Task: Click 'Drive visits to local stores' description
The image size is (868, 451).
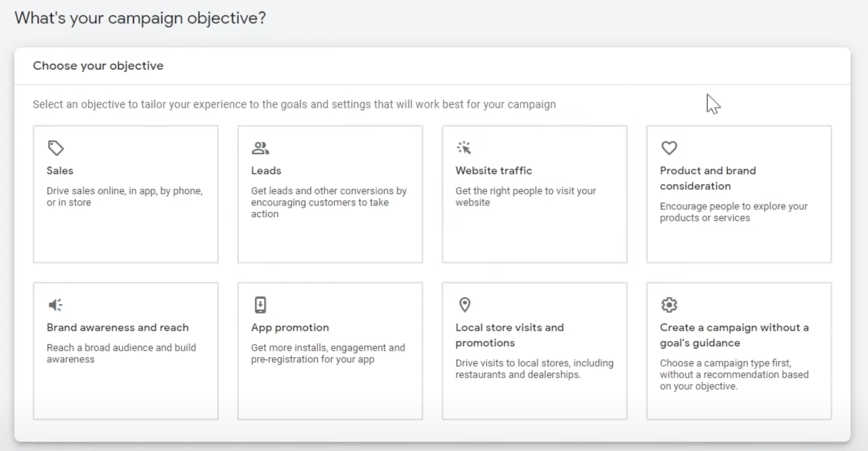Action: [534, 369]
